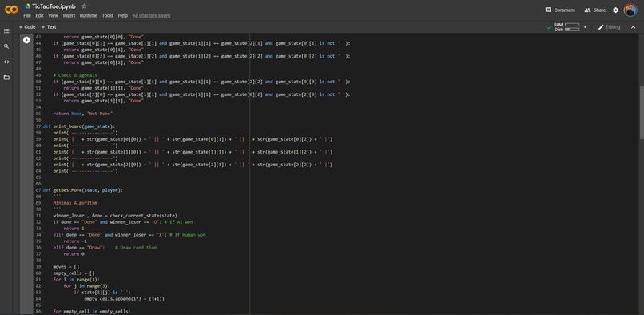The image size is (644, 315).
Task: Click the '# Draw condition' comment
Action: coord(136,248)
